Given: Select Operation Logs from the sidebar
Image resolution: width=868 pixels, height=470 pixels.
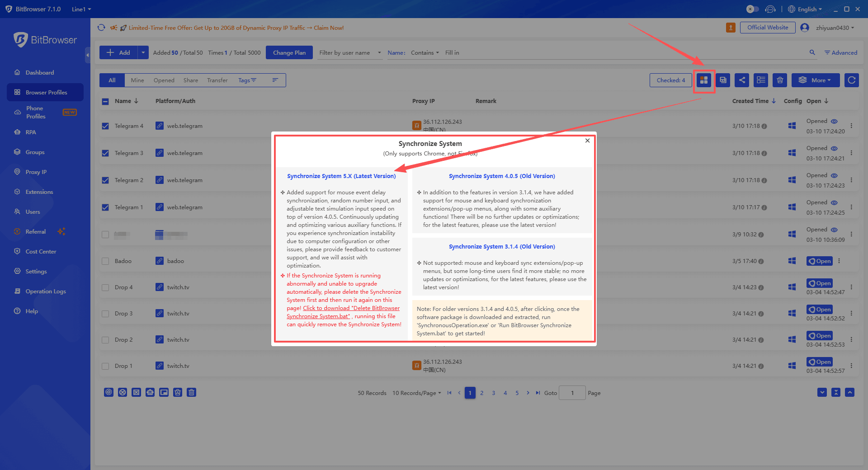Looking at the screenshot, I should [x=45, y=291].
